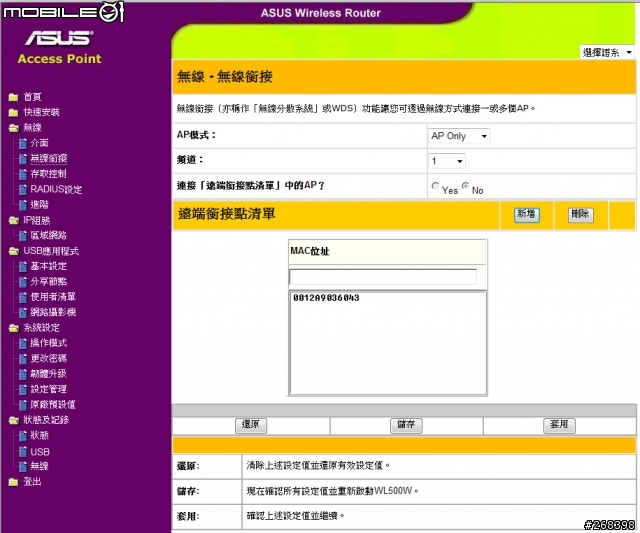This screenshot has width=640, height=533.
Task: Open 原廠預設值 tree link
Action: pyautogui.click(x=53, y=405)
